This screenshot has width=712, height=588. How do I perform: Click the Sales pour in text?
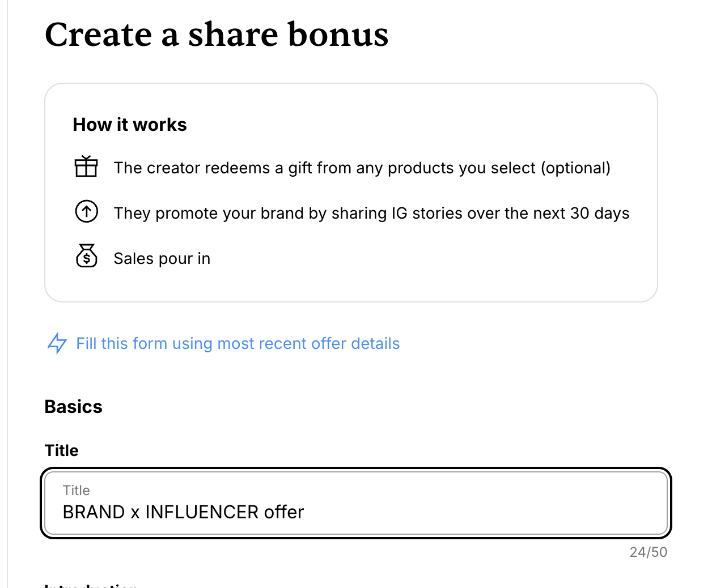pos(162,258)
